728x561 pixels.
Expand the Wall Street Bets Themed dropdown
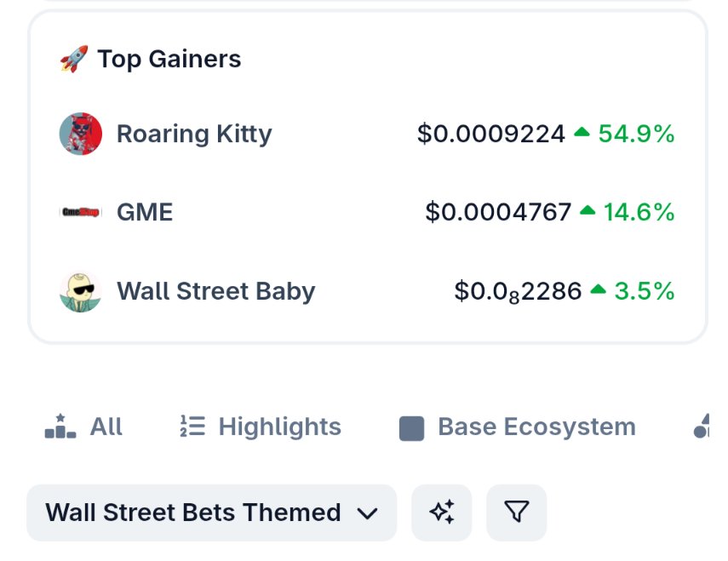click(x=212, y=512)
